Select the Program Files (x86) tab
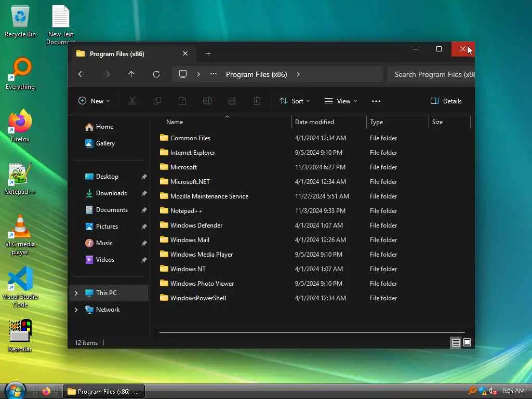532x399 pixels. pyautogui.click(x=132, y=54)
